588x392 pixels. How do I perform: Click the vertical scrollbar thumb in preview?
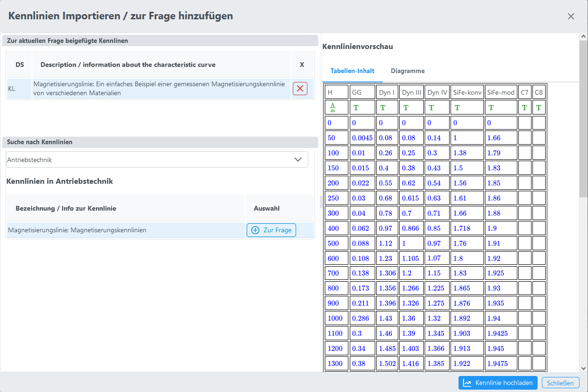pos(584,118)
